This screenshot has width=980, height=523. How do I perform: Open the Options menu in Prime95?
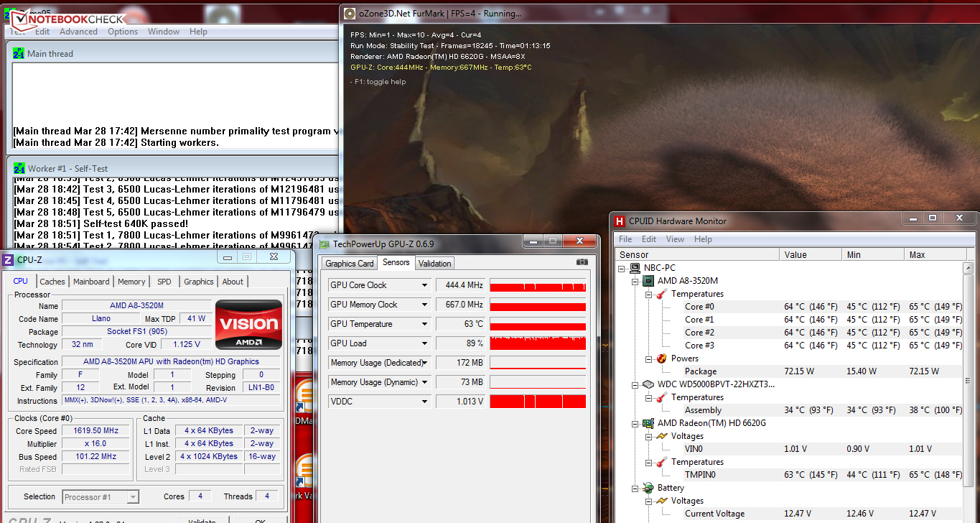click(123, 32)
